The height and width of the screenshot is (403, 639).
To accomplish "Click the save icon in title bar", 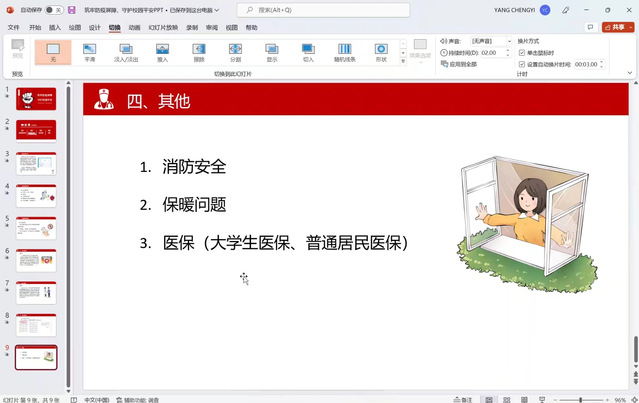I will (71, 10).
